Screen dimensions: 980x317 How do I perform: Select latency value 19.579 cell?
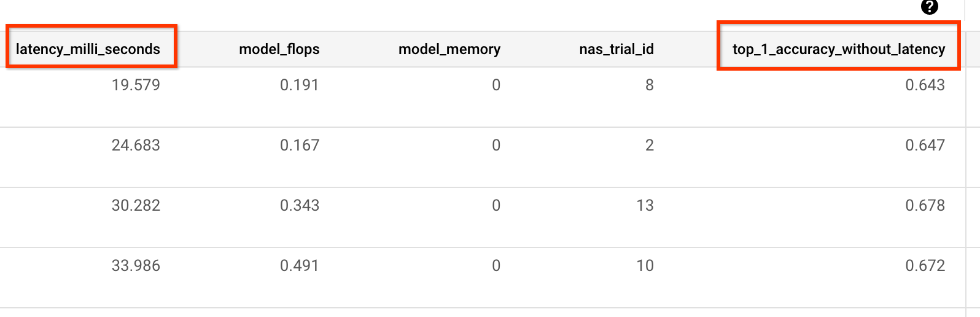pyautogui.click(x=136, y=85)
